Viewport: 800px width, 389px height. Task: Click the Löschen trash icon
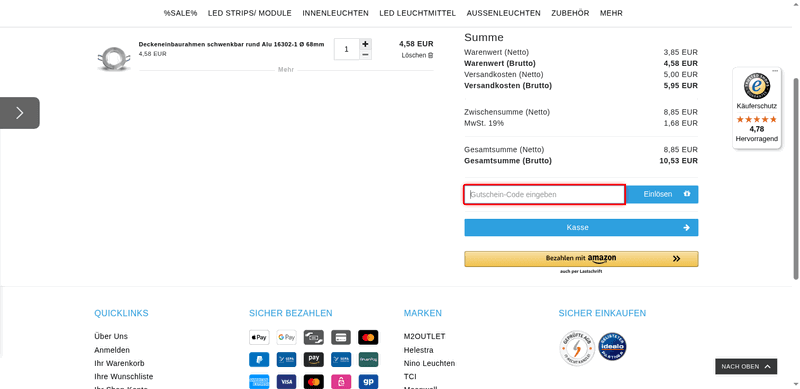tap(430, 55)
